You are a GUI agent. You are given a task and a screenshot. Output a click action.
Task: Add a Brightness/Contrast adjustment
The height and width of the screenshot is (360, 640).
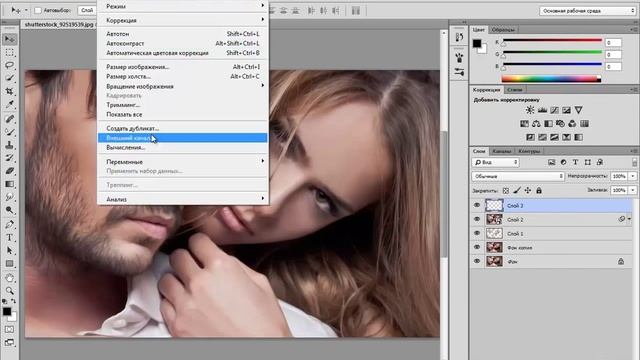tap(530, 110)
